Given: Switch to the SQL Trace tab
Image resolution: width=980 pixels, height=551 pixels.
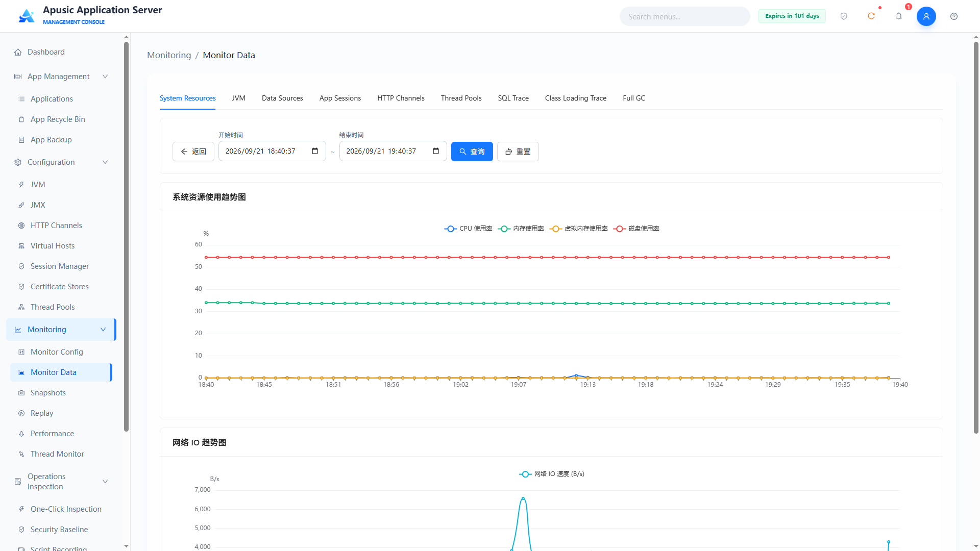Looking at the screenshot, I should (513, 98).
